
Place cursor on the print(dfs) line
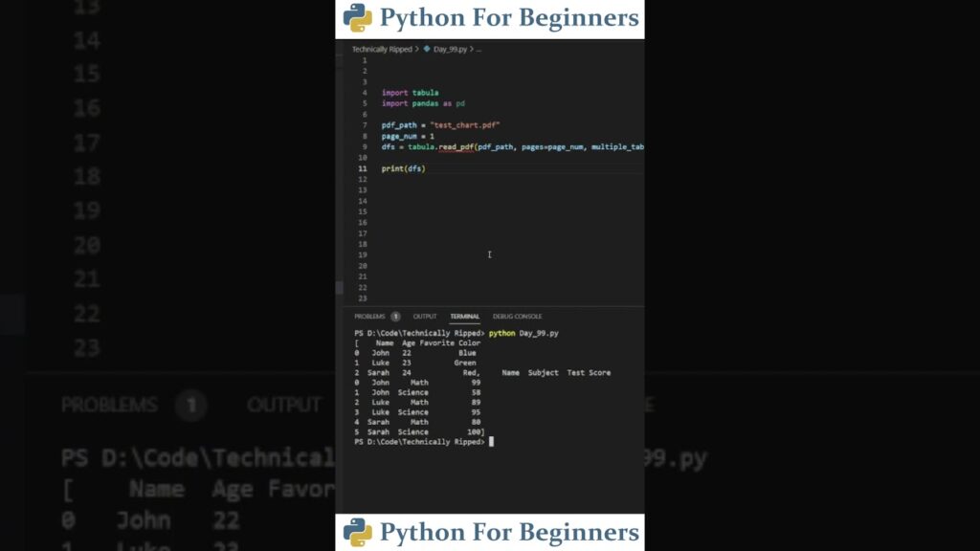click(x=403, y=168)
